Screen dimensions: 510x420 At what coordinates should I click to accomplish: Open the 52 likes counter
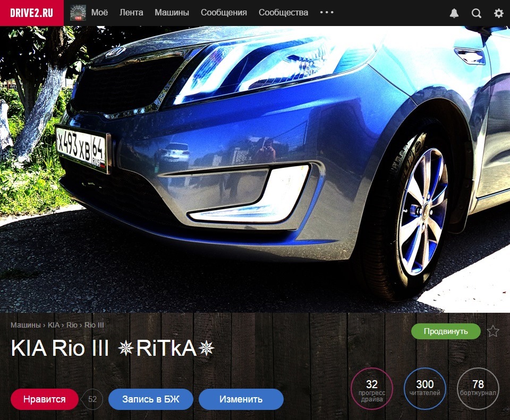[92, 399]
